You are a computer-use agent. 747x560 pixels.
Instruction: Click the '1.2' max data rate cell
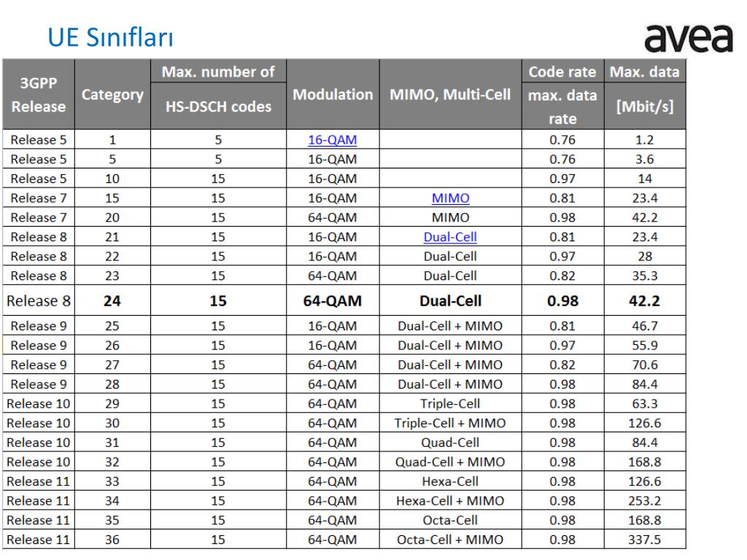tap(645, 140)
